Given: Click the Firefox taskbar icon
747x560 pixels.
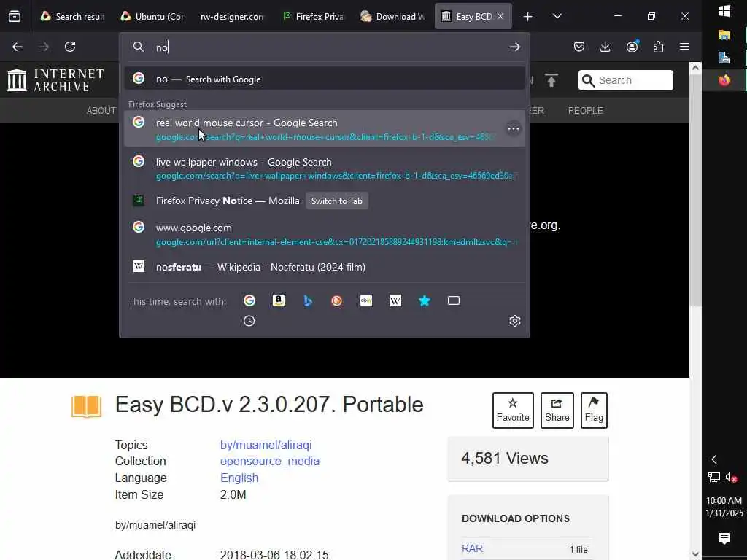Looking at the screenshot, I should coord(724,79).
